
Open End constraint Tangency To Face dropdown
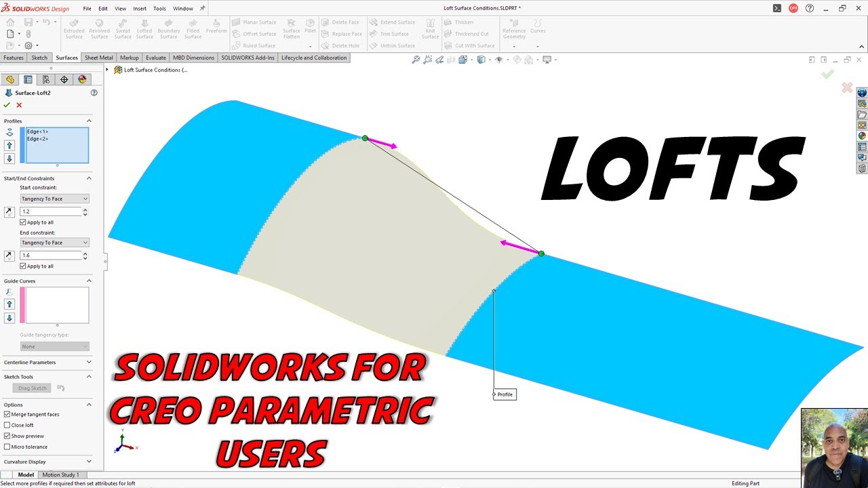tap(54, 243)
